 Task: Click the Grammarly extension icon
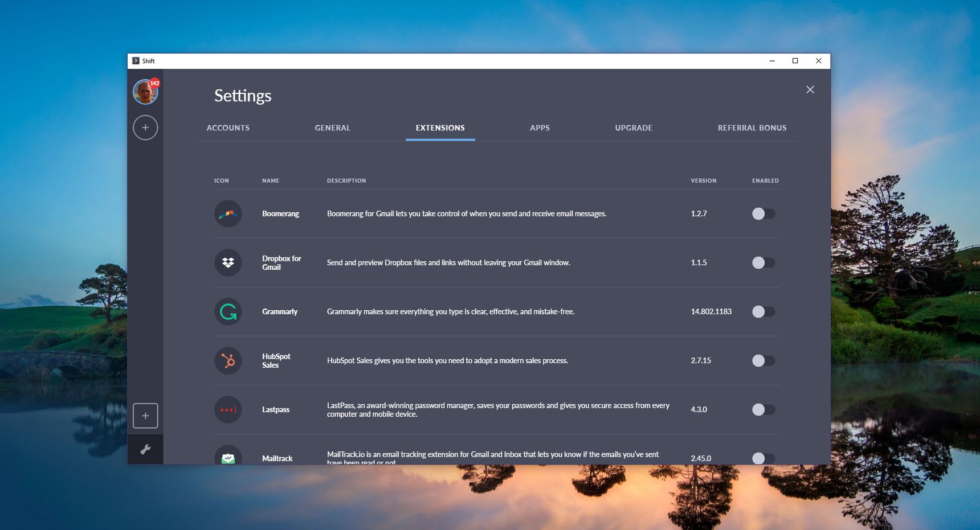click(228, 311)
